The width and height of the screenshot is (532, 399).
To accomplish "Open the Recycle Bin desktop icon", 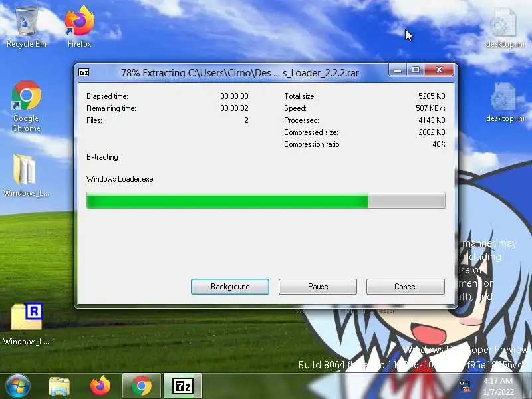I will click(x=27, y=27).
